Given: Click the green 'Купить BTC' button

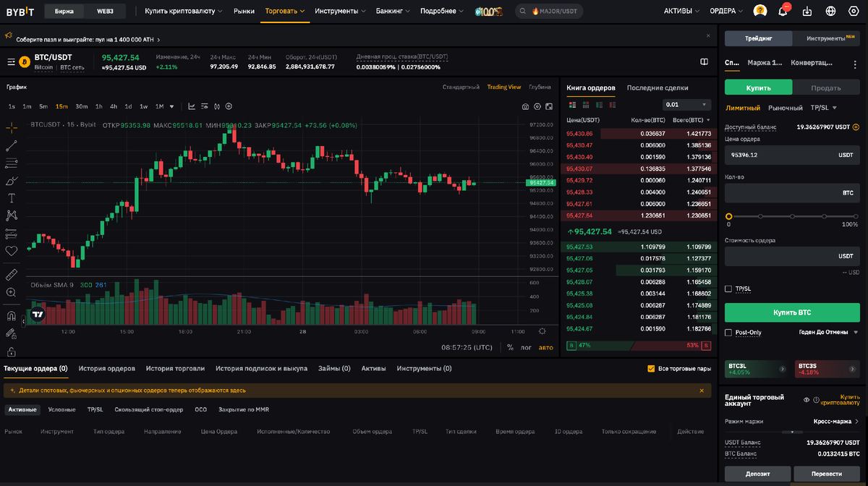Looking at the screenshot, I should [x=792, y=312].
